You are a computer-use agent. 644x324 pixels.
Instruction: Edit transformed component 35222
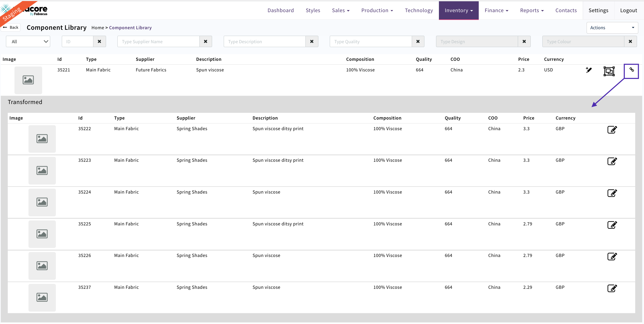click(x=612, y=130)
